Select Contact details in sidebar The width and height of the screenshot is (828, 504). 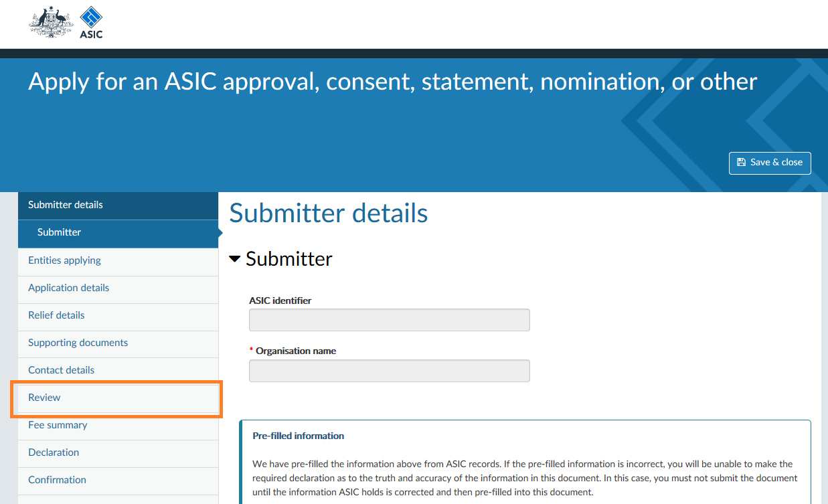tap(118, 371)
